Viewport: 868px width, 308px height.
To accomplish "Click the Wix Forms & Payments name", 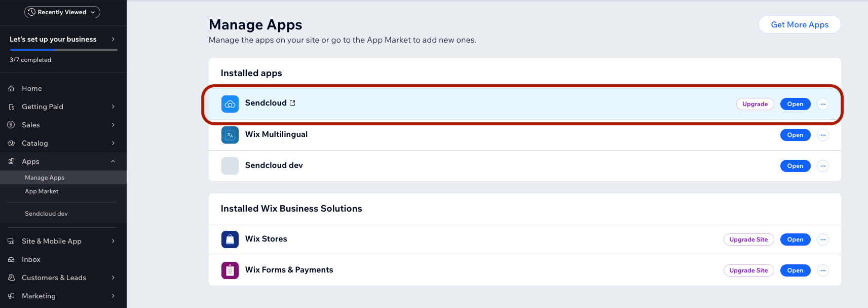I will [289, 270].
